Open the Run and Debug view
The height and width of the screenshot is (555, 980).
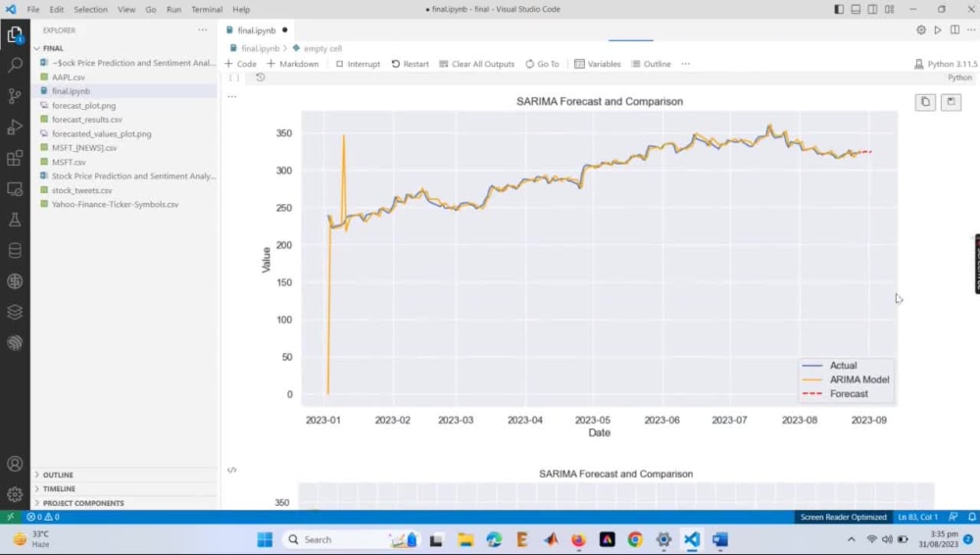tap(15, 127)
